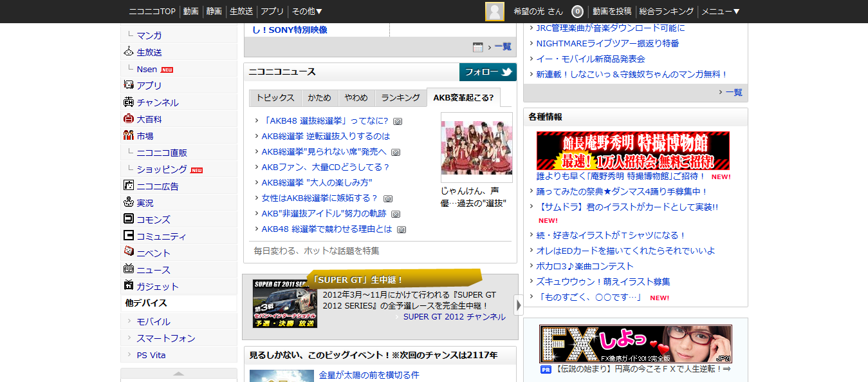Click the チャンネル TV icon in sidebar

click(128, 102)
